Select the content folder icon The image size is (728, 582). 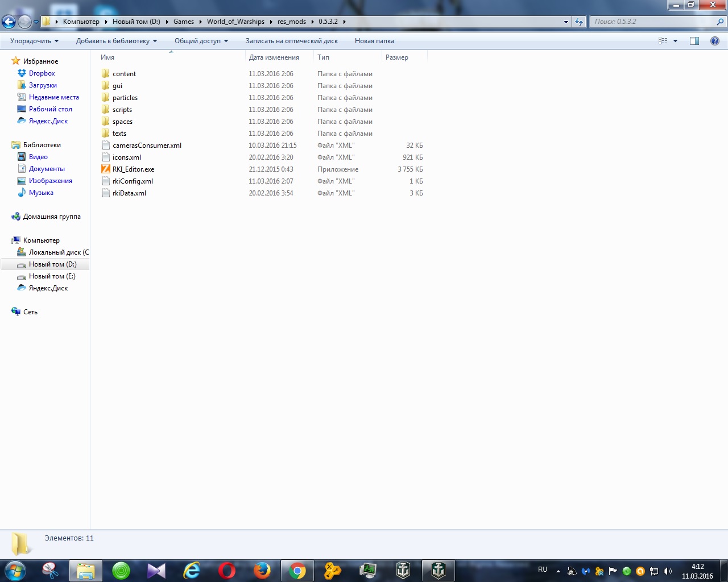click(105, 74)
